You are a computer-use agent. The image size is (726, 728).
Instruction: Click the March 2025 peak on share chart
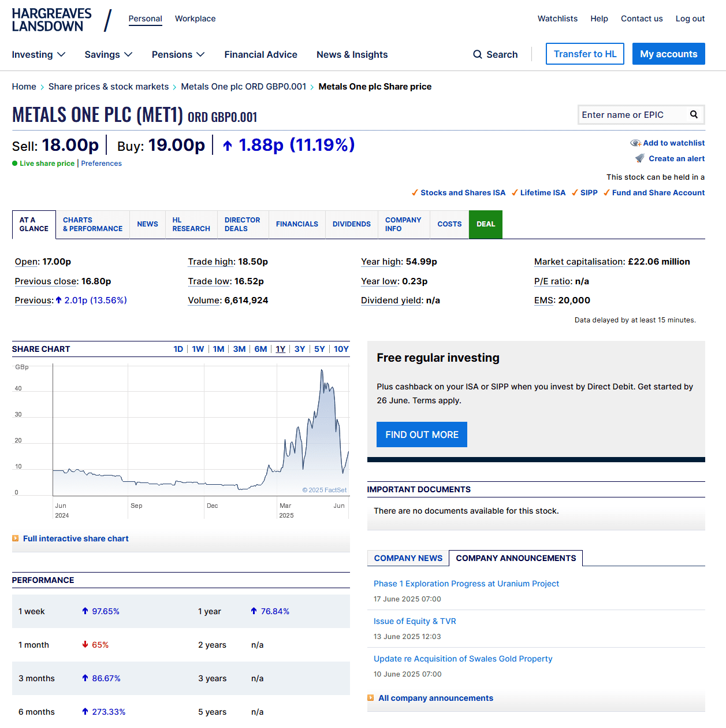tap(322, 371)
